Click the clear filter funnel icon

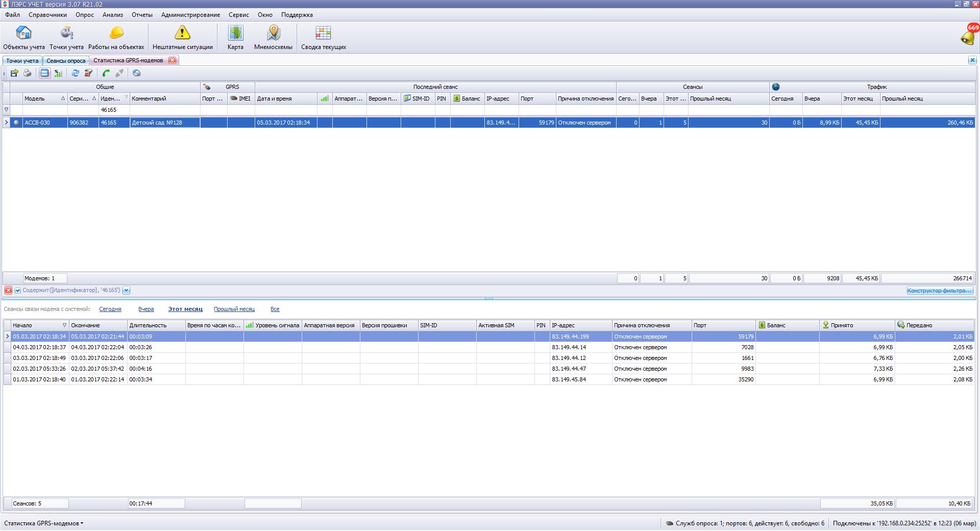[88, 73]
